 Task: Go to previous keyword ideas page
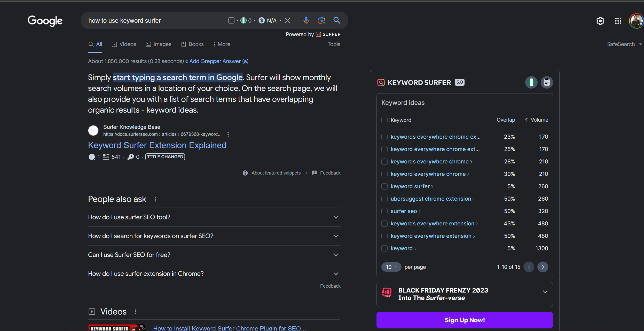529,267
